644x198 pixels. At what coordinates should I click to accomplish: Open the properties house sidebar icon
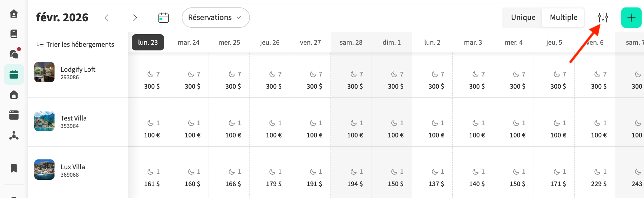click(x=14, y=95)
